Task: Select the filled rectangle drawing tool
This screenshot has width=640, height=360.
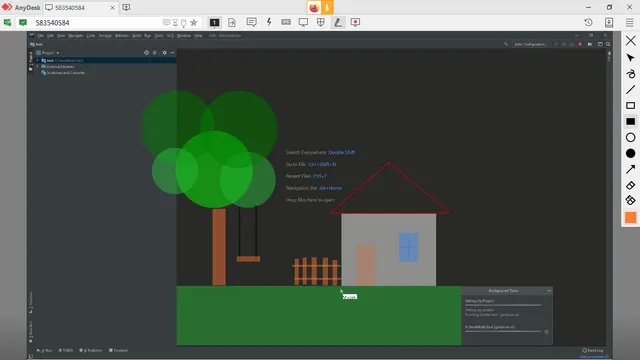Action: coord(631,121)
